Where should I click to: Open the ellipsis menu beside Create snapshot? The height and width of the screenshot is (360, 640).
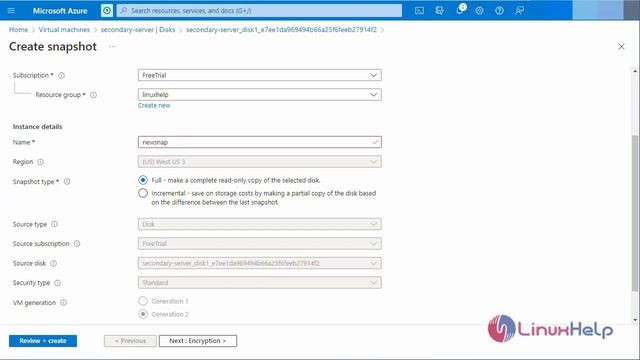[112, 47]
